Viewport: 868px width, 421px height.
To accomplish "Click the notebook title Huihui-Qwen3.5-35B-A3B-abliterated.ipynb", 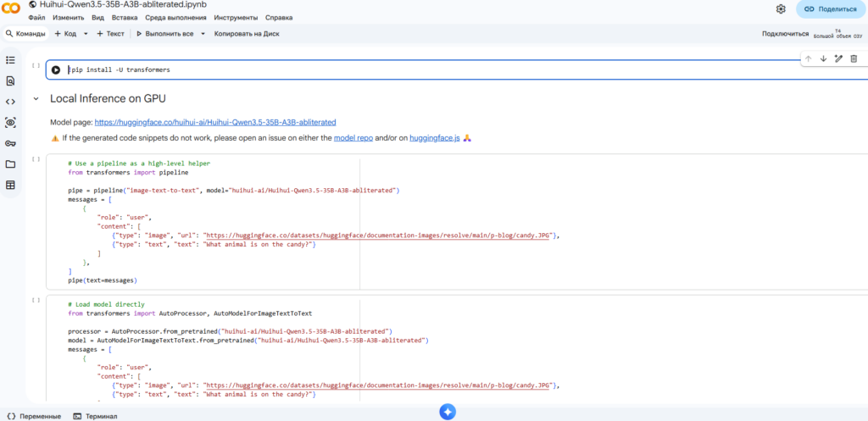I will tap(123, 4).
